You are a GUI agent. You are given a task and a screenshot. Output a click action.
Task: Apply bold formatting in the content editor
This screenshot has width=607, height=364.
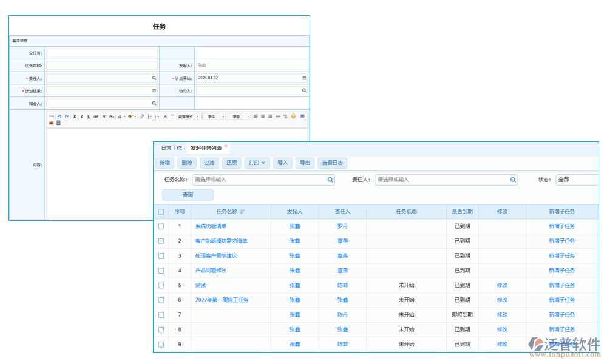tap(75, 116)
